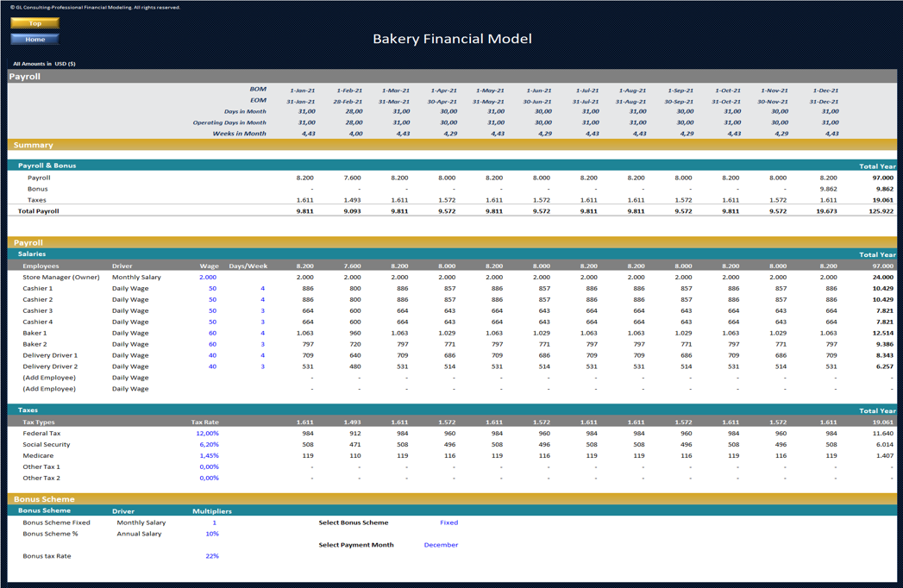Click the Cashier 4 row label

click(x=37, y=322)
